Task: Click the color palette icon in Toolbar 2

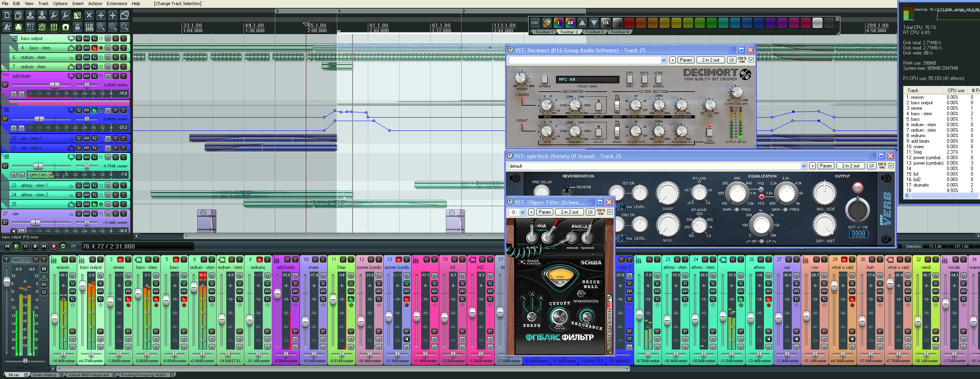Action: [x=547, y=23]
